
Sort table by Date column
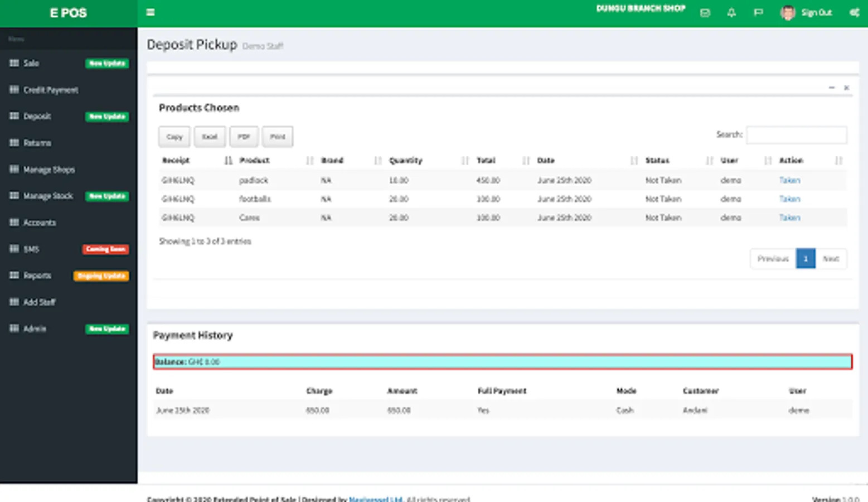(546, 160)
